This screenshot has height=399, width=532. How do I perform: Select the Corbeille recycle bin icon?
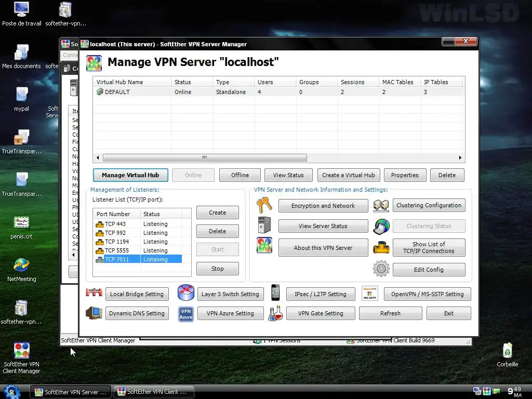point(507,355)
